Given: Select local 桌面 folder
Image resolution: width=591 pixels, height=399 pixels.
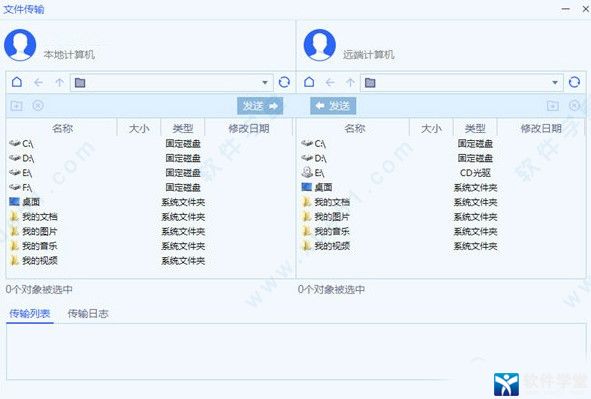Looking at the screenshot, I should pos(24,202).
